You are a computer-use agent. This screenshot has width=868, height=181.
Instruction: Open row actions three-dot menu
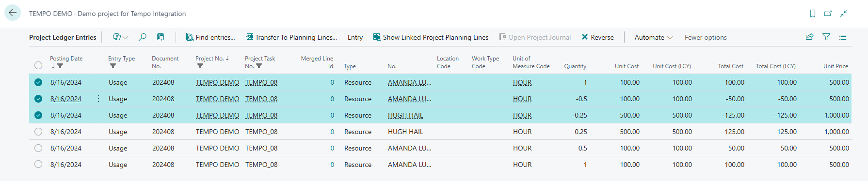pyautogui.click(x=98, y=99)
